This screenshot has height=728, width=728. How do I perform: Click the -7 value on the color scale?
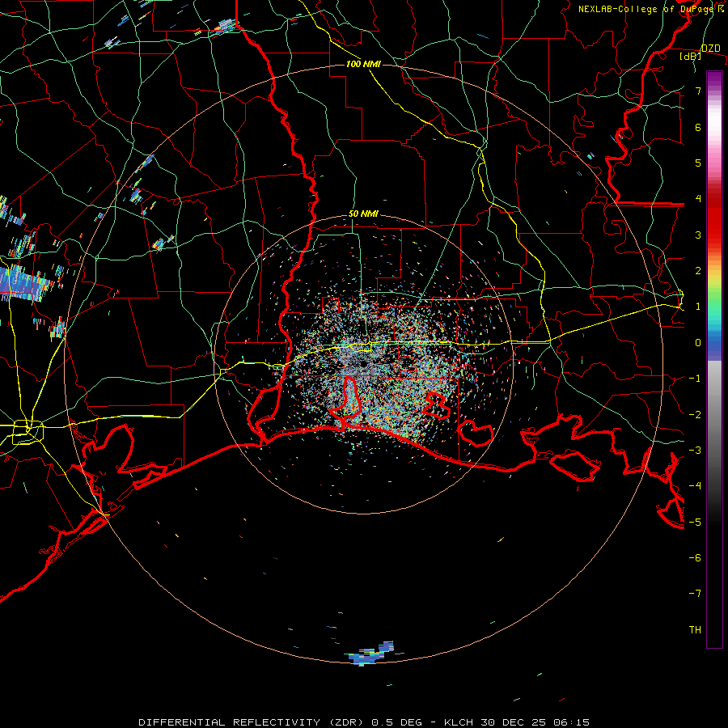point(695,594)
